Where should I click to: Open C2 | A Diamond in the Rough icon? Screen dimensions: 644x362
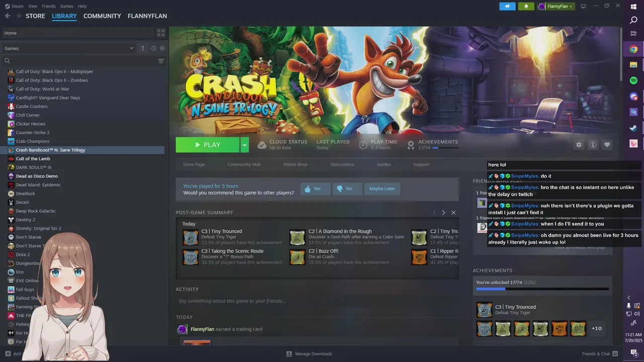coord(297,237)
